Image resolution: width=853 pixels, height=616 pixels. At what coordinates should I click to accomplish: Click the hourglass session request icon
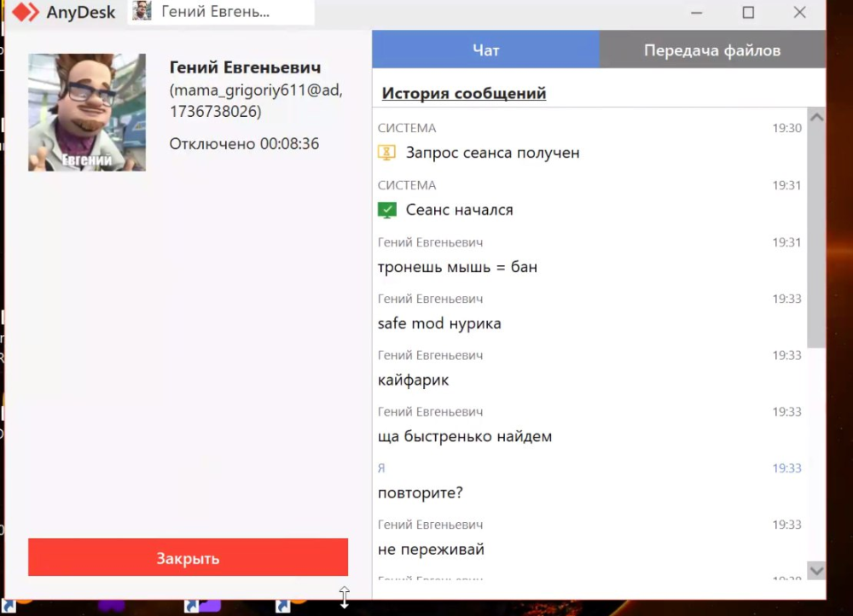pos(386,153)
